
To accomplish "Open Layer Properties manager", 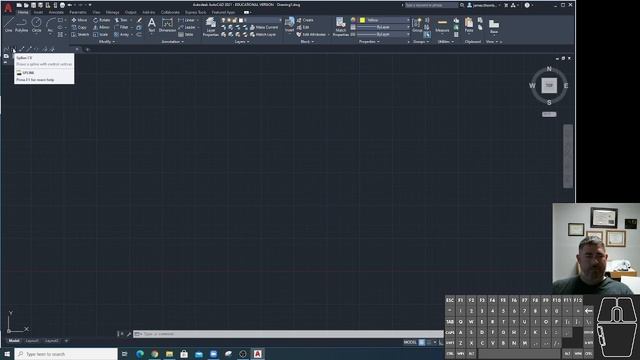I will click(211, 27).
